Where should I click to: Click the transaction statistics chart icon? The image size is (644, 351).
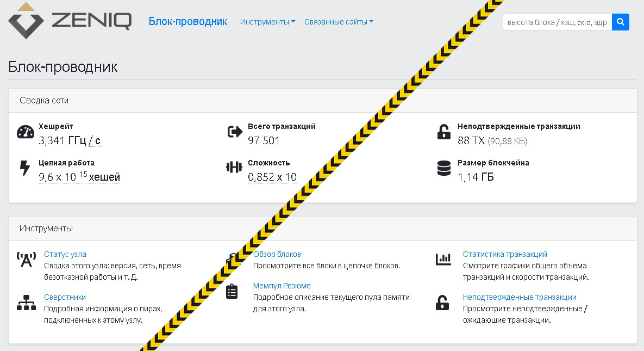point(443,260)
